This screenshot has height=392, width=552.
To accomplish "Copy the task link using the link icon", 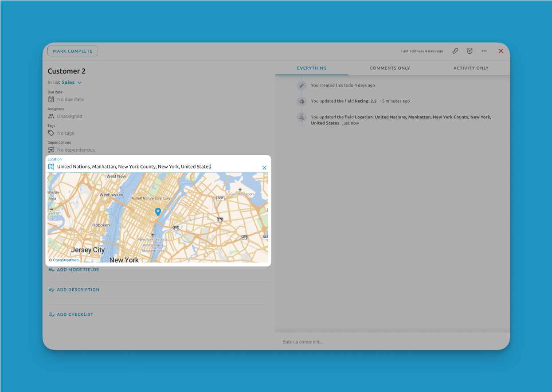I will 455,51.
